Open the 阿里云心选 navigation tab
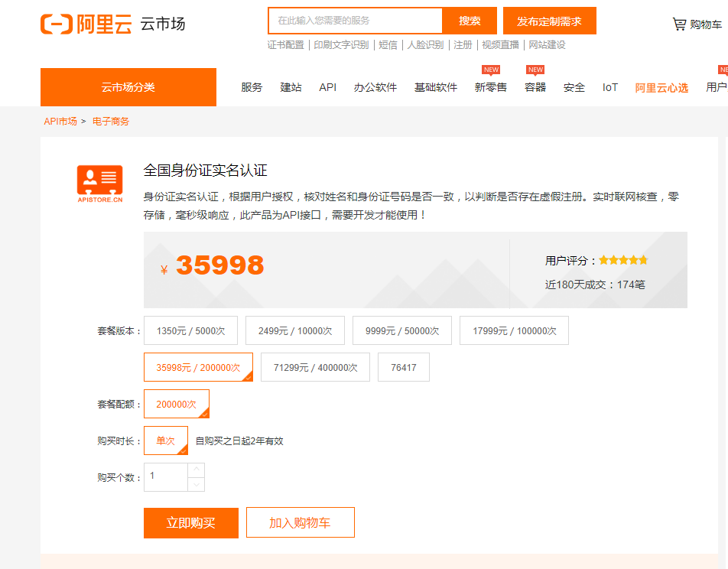The width and height of the screenshot is (728, 569). (x=661, y=88)
